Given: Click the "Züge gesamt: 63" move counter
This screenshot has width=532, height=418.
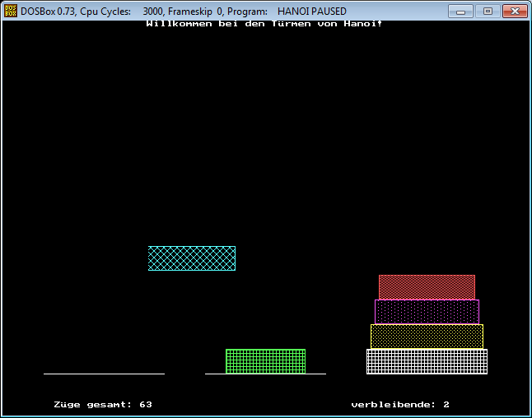Looking at the screenshot, I should point(103,405).
